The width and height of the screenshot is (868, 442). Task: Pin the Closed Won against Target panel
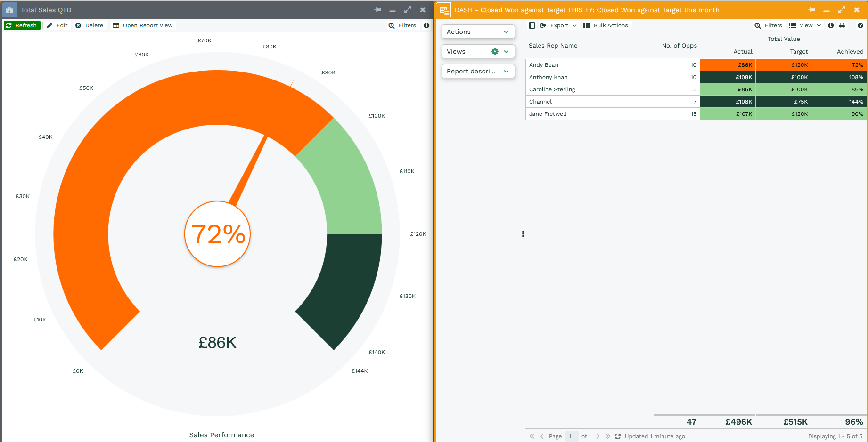tap(811, 10)
